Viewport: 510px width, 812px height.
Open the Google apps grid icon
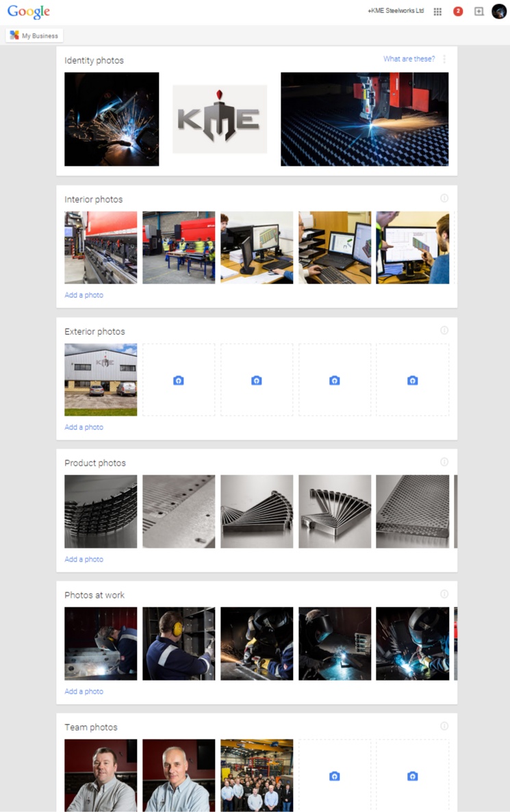437,12
